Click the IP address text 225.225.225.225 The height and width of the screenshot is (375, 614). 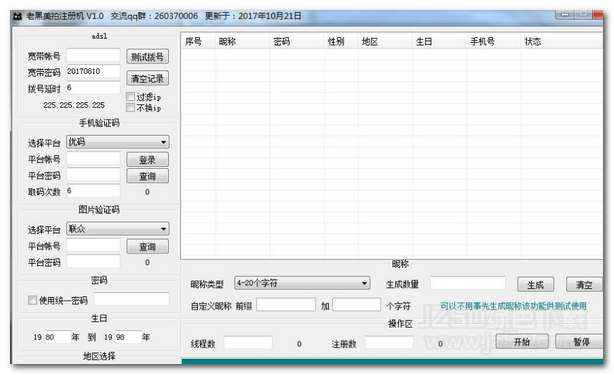coord(74,105)
